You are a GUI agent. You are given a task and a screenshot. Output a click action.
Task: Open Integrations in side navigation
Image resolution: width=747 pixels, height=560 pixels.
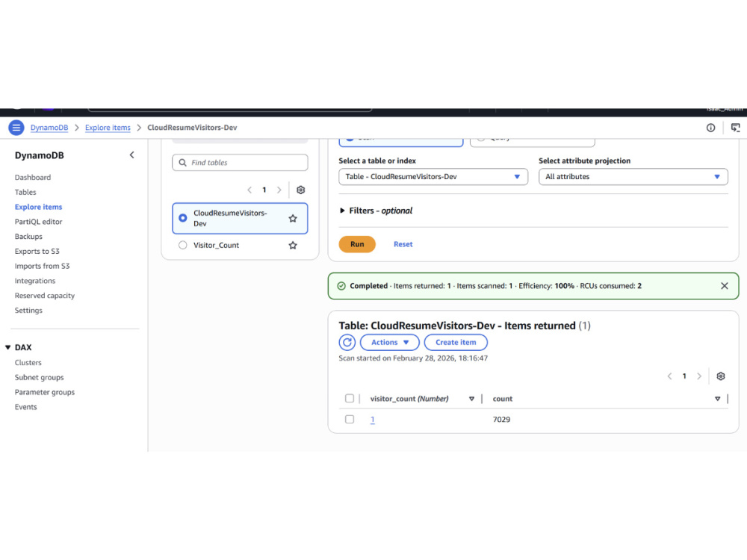[x=35, y=281]
